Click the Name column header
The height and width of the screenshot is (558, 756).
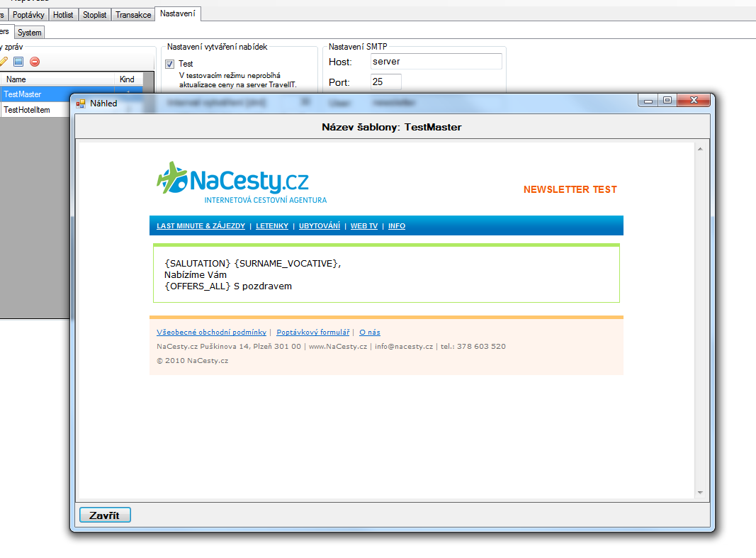(x=57, y=79)
